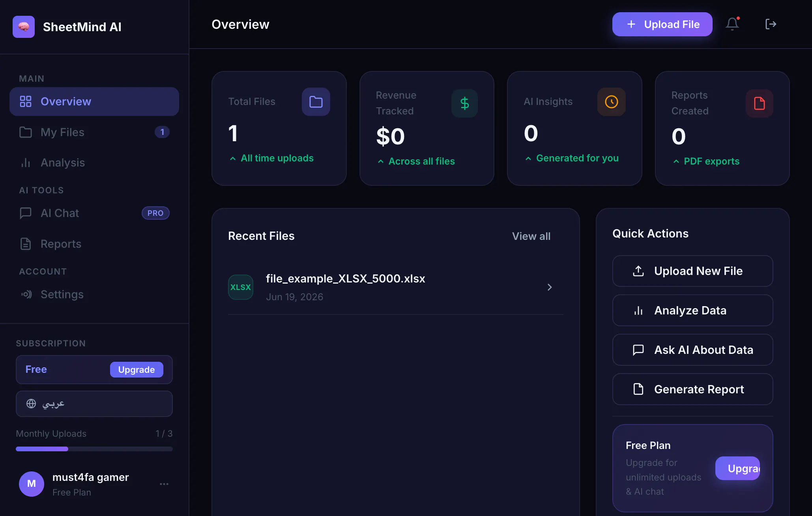Click View all recent files link
This screenshot has width=812, height=516.
[x=531, y=236]
